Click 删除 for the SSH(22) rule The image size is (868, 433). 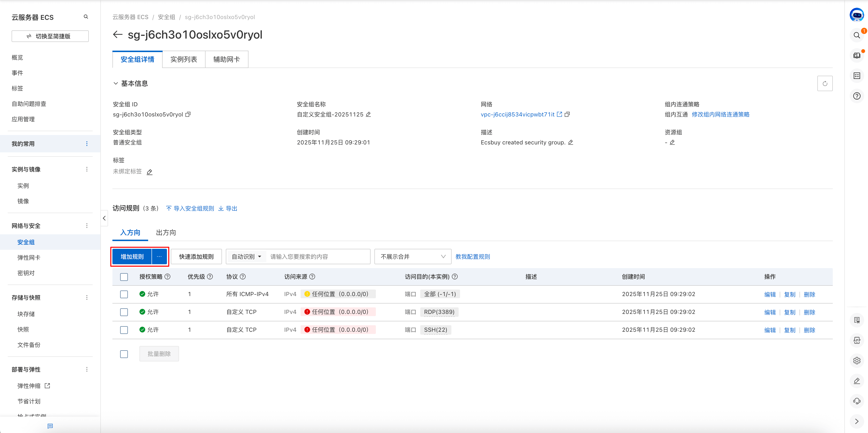(809, 330)
